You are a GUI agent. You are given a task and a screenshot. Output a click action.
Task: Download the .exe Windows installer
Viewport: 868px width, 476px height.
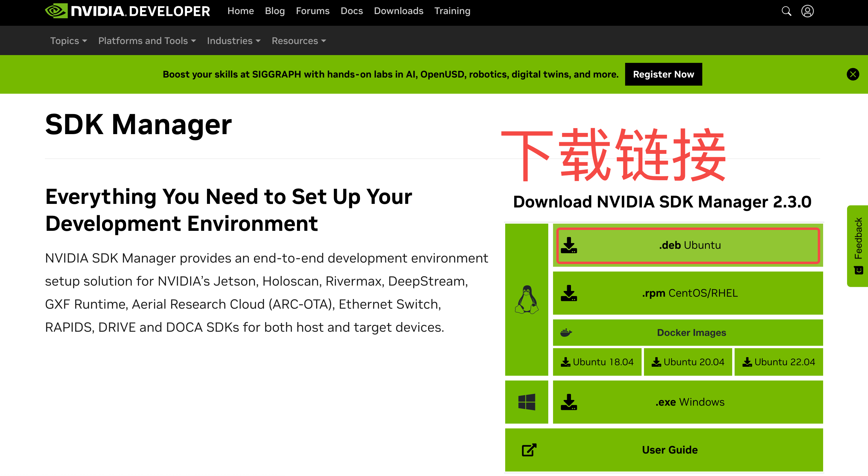coord(688,402)
